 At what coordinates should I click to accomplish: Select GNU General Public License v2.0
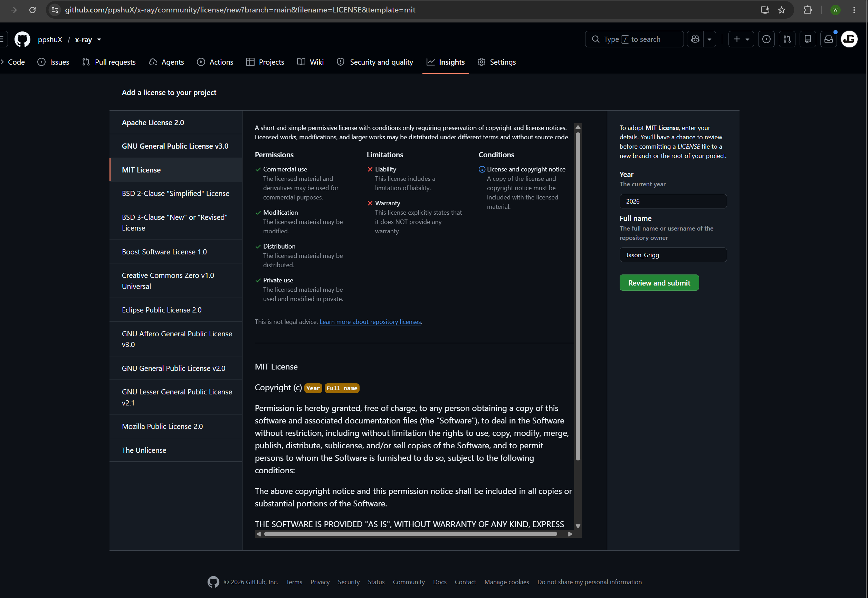click(x=176, y=368)
